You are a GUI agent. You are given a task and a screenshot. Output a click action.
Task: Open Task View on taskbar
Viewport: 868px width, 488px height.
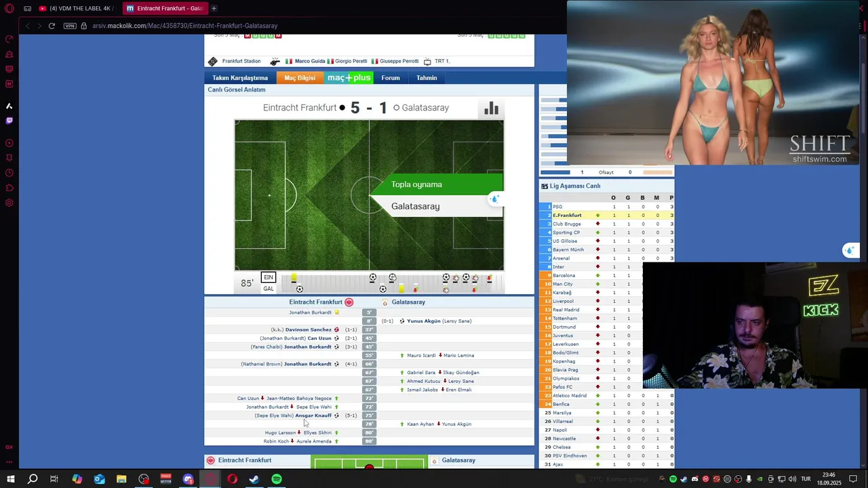tap(54, 479)
